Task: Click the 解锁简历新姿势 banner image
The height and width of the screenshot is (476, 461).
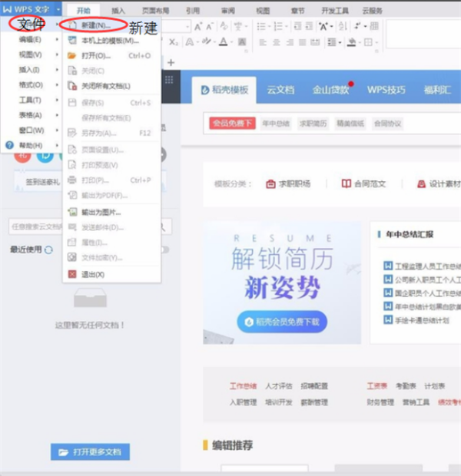Action: [282, 283]
